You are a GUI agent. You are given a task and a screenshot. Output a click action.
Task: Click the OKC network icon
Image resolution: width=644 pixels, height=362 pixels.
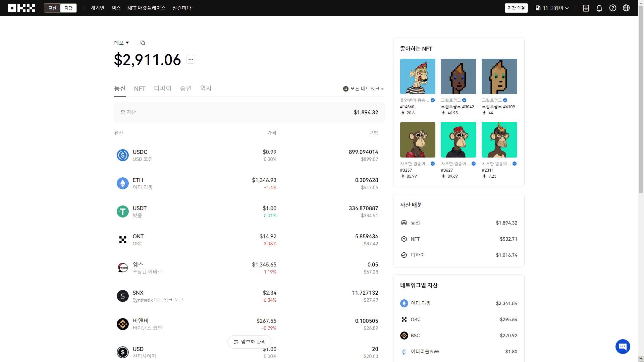tap(404, 319)
